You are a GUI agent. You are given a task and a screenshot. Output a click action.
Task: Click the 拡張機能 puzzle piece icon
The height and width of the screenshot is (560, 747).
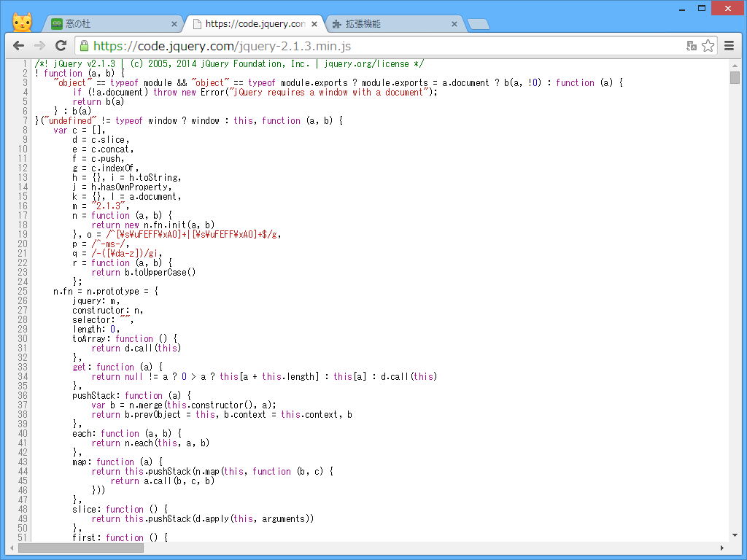(337, 24)
